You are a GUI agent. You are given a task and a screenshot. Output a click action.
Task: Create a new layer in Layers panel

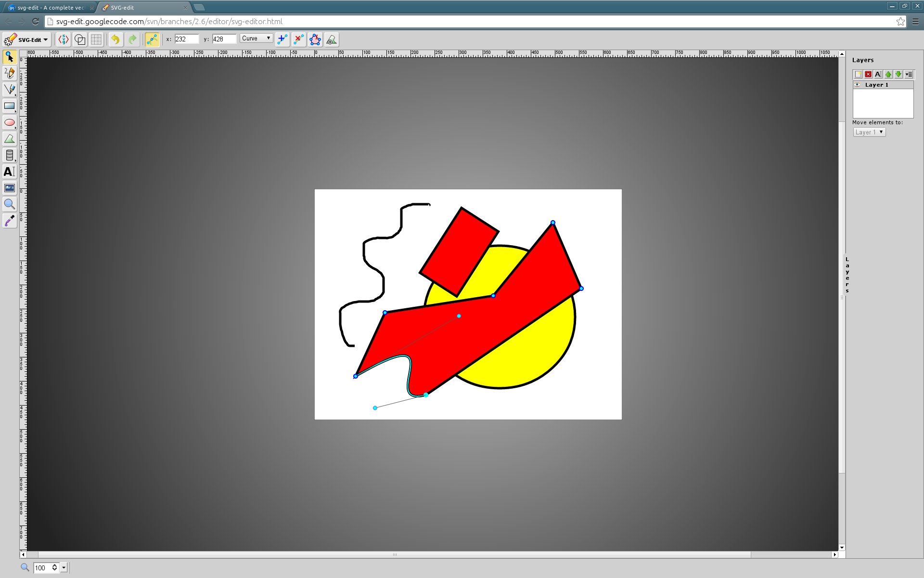coord(858,74)
